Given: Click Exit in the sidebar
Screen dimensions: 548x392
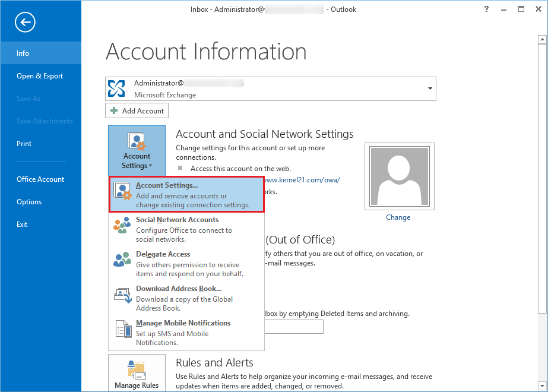Looking at the screenshot, I should coord(22,225).
